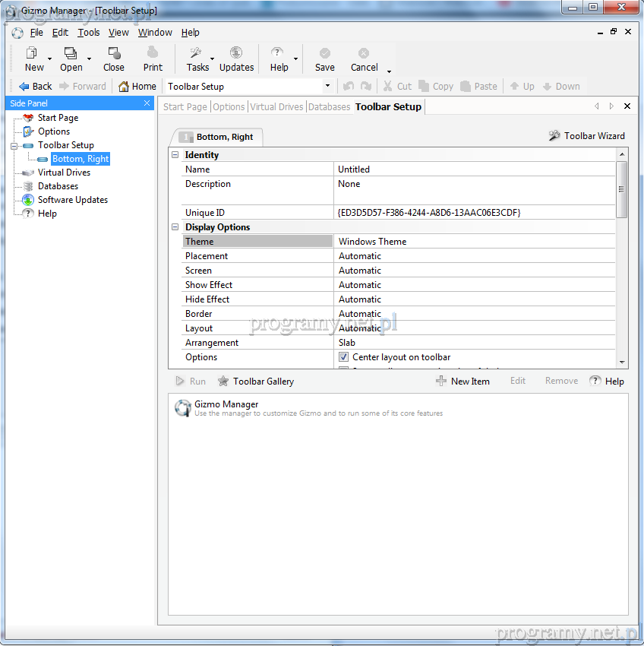Collapse Toolbar Setup tree node
The width and height of the screenshot is (644, 646).
point(14,145)
